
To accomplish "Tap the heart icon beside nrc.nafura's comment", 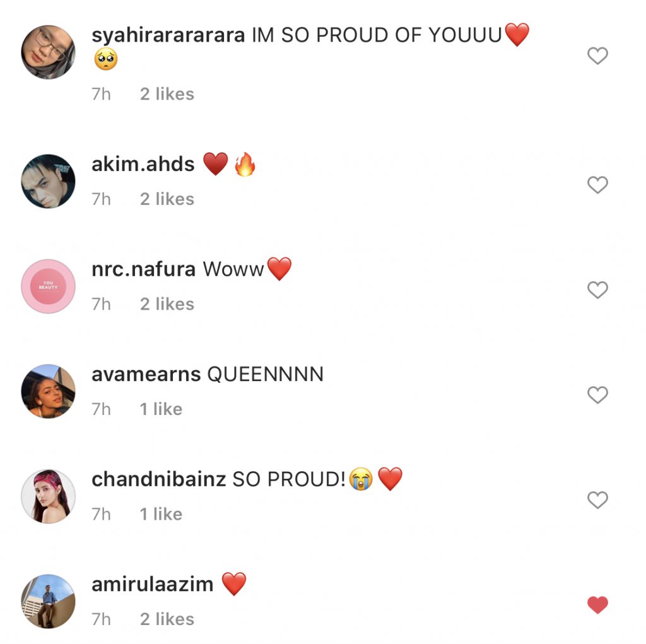I will point(597,290).
